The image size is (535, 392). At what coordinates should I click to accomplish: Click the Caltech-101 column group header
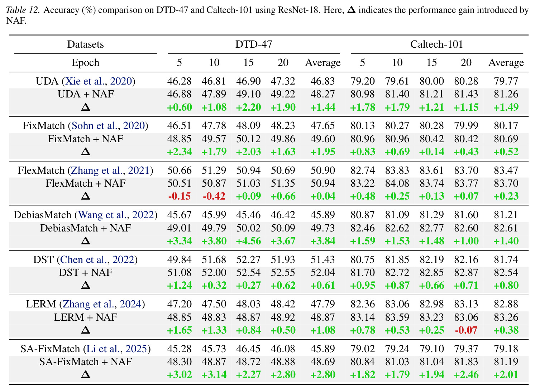coord(437,44)
